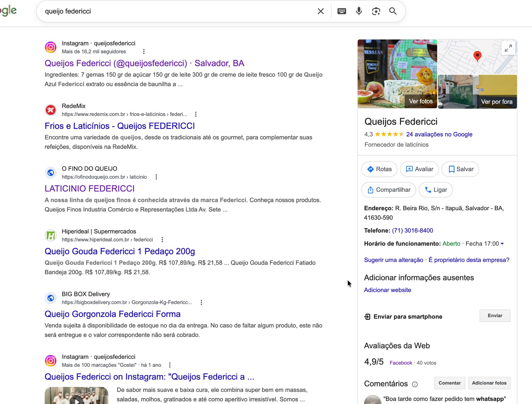This screenshot has width=532, height=404.
Task: Click the O FINO DO QUEIJO globe favicon
Action: click(x=51, y=173)
